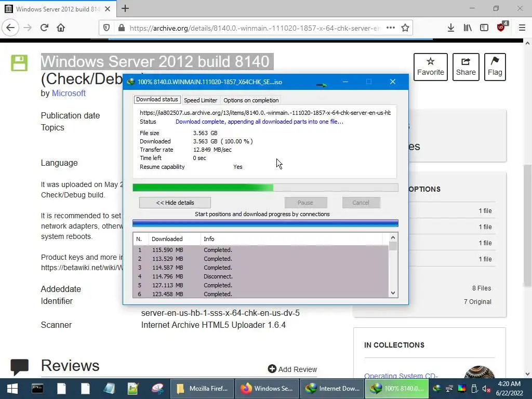Viewport: 532px width, 399px height.
Task: Open Firefox home page icon
Action: pyautogui.click(x=61, y=28)
